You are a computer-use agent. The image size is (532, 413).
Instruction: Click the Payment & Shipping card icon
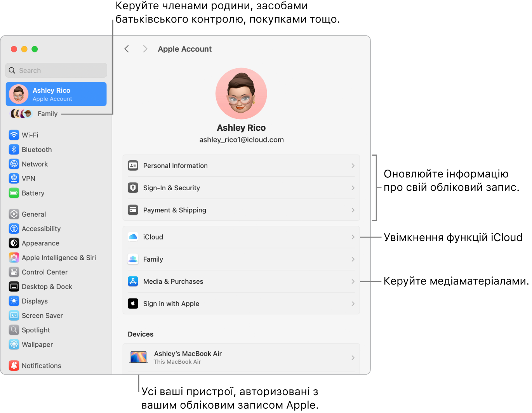tap(133, 210)
